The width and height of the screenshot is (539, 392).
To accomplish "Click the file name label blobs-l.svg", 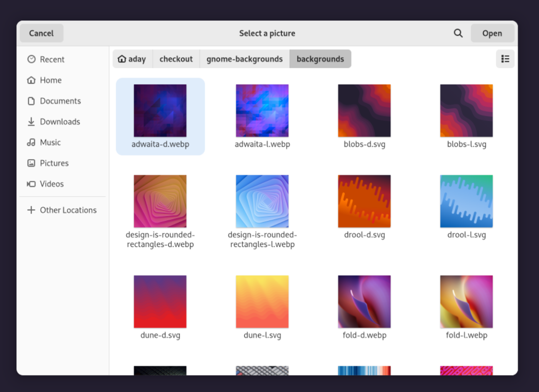I will (466, 144).
